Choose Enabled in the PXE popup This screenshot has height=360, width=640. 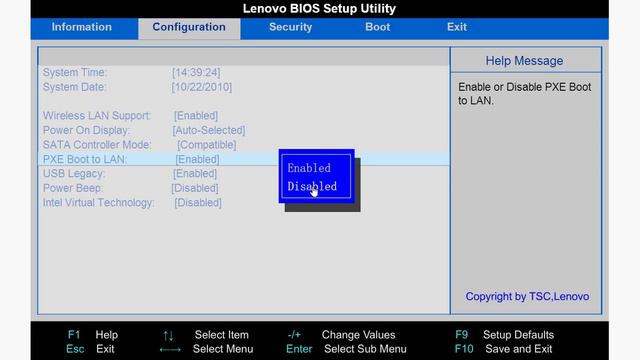309,168
